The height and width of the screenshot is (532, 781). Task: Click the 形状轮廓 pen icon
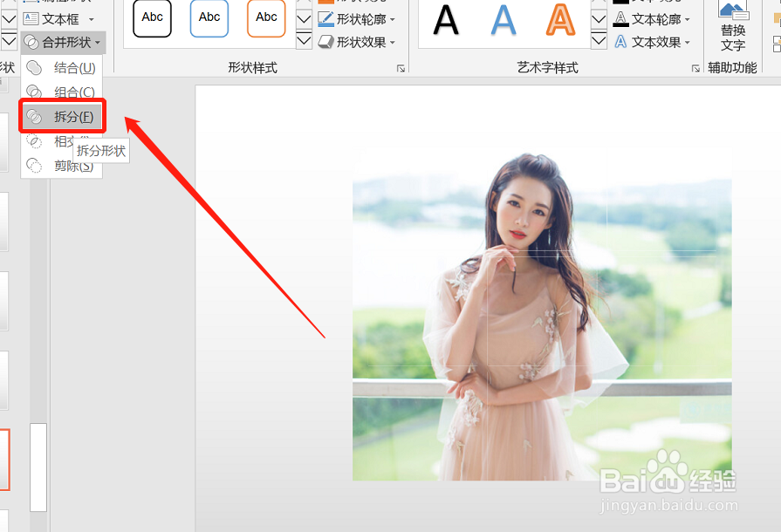[325, 19]
